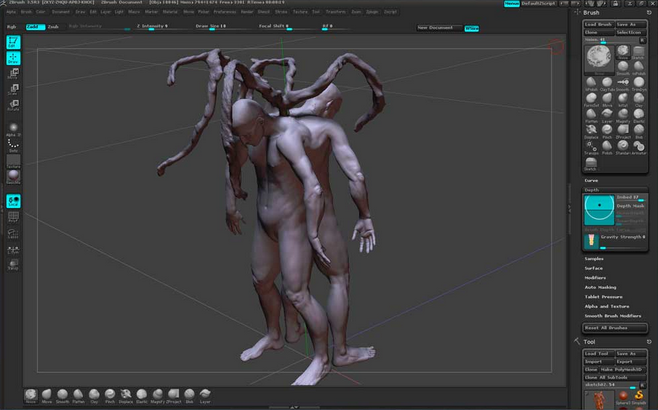Open the Alpha selector on left shelf
Viewport: 658px width, 410px height.
click(14, 128)
